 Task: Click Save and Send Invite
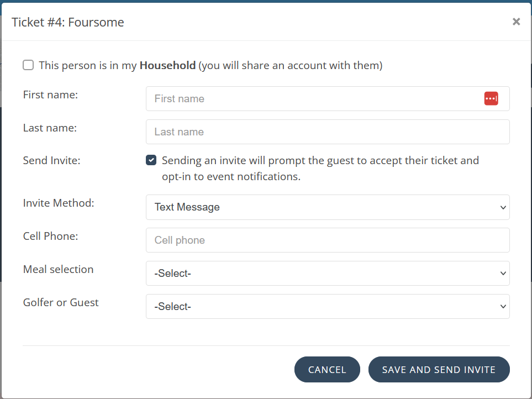coord(439,370)
